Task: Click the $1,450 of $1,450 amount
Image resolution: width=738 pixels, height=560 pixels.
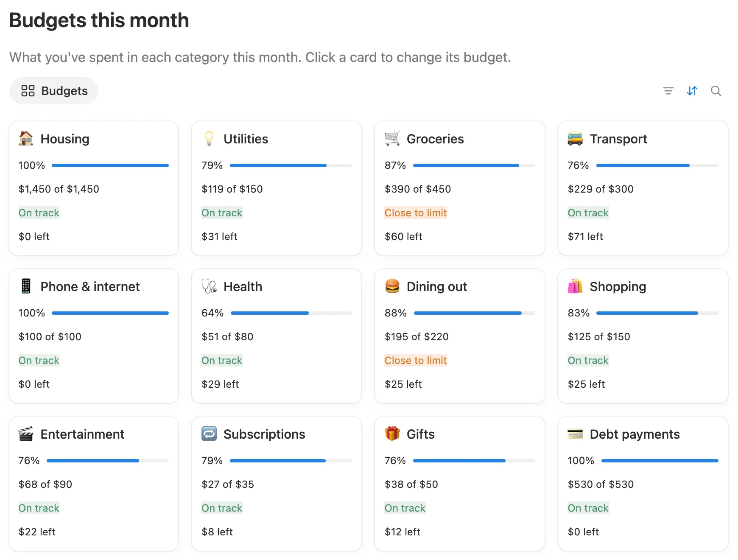Action: 59,189
